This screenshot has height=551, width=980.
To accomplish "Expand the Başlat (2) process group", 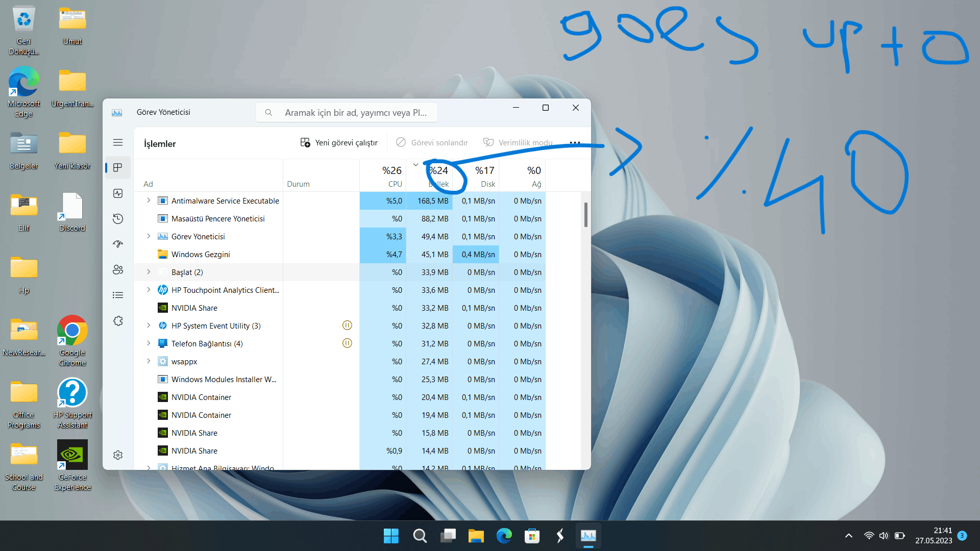I will (x=149, y=272).
